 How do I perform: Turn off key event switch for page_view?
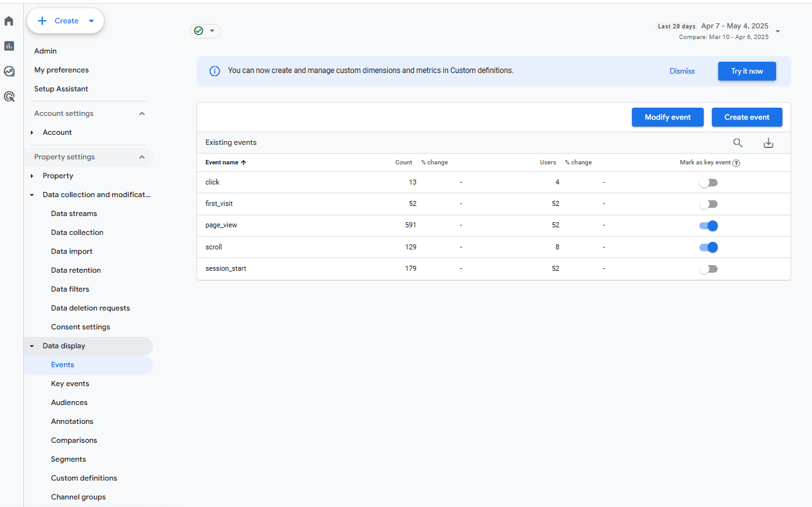coord(708,225)
